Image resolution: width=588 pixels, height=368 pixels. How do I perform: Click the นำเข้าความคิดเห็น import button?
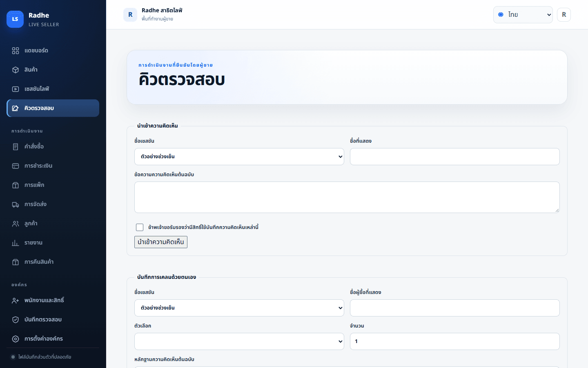pos(161,242)
